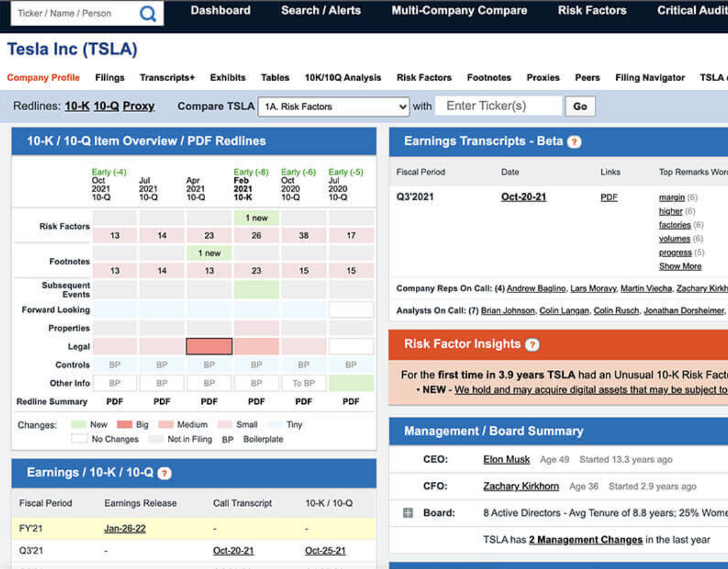Open the 10-K redlines link
This screenshot has width=728, height=569.
[x=77, y=106]
